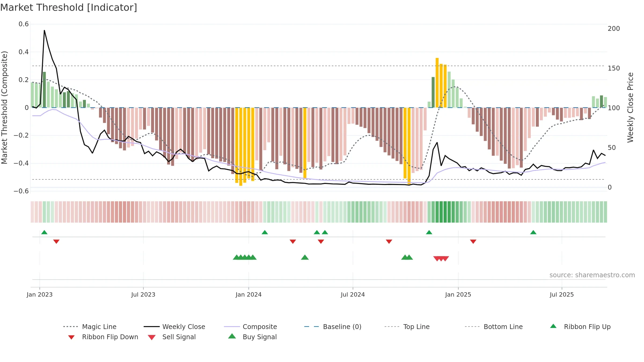Toggle the Magic Line legend entry
The image size is (644, 362).
tap(90, 327)
